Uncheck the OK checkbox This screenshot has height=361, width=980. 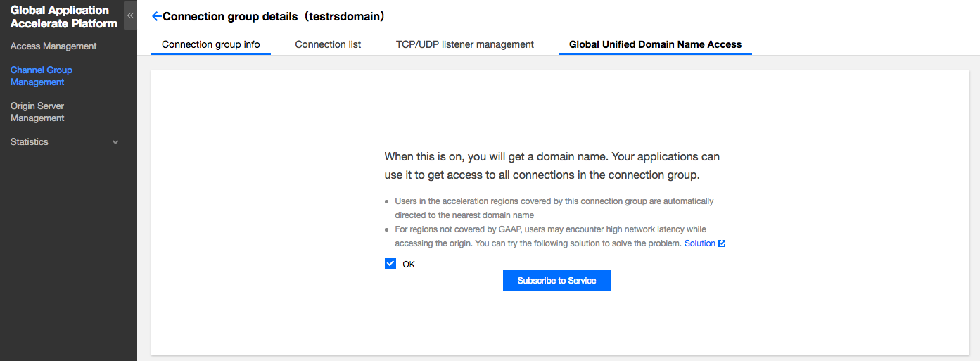tap(390, 263)
